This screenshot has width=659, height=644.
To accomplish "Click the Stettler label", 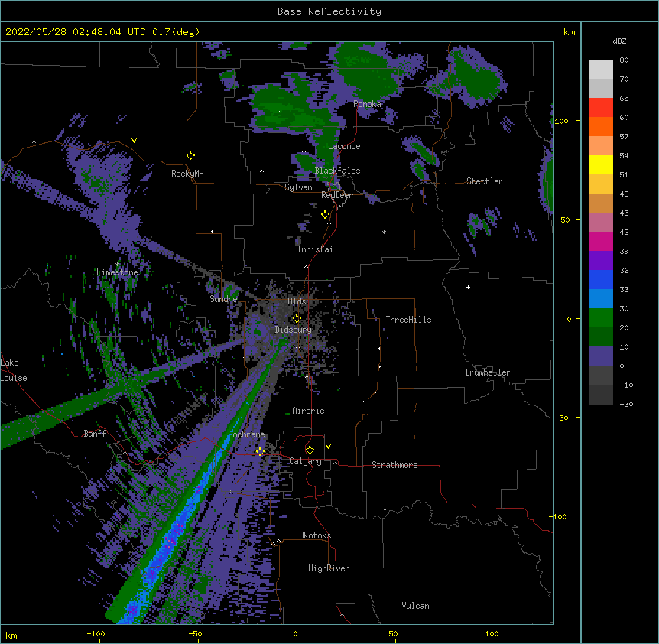I will click(x=485, y=181).
